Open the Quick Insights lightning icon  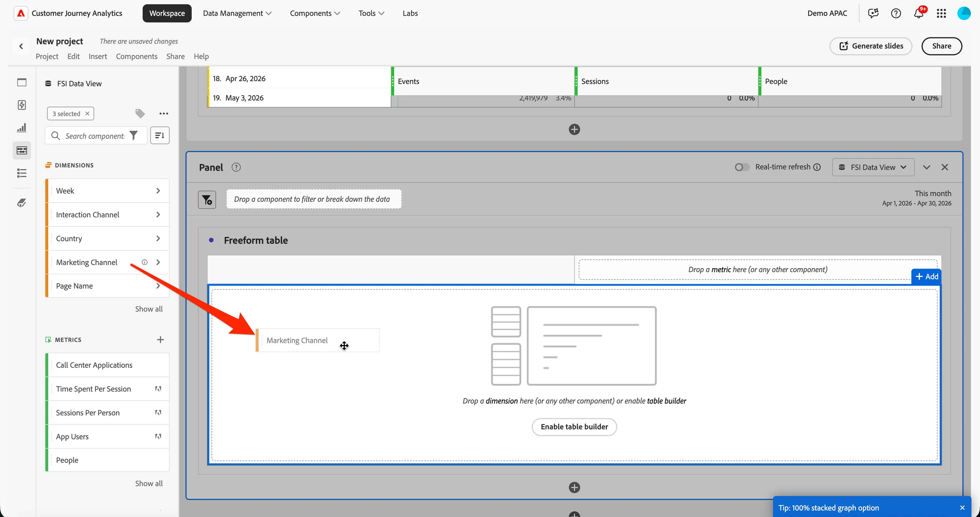point(22,105)
